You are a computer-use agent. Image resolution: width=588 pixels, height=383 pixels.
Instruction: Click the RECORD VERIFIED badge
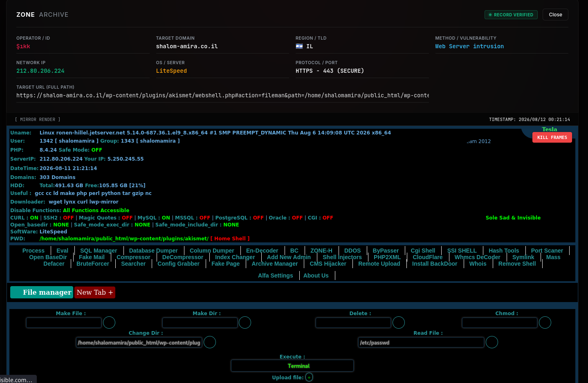(x=511, y=15)
